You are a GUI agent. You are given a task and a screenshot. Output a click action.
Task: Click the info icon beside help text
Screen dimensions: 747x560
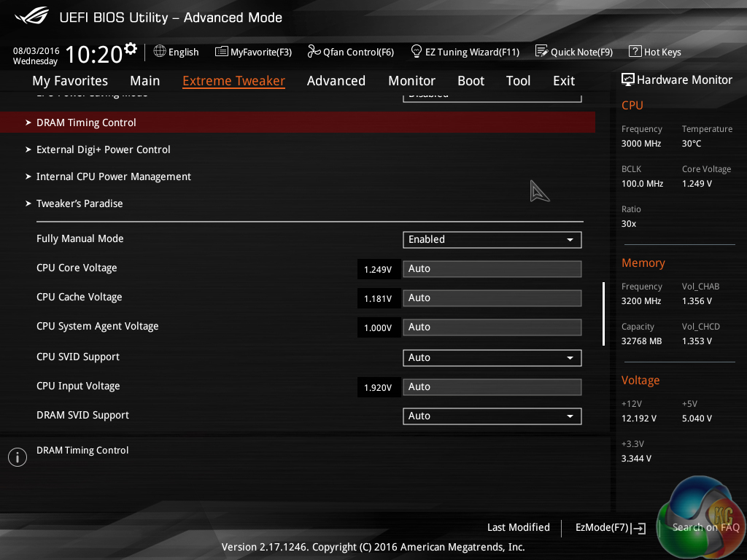tap(18, 457)
